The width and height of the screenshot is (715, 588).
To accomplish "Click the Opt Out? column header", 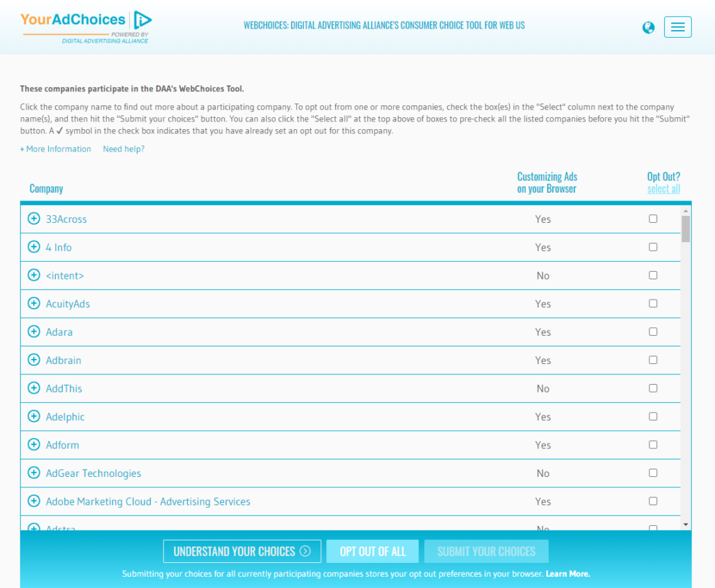I will 663,177.
